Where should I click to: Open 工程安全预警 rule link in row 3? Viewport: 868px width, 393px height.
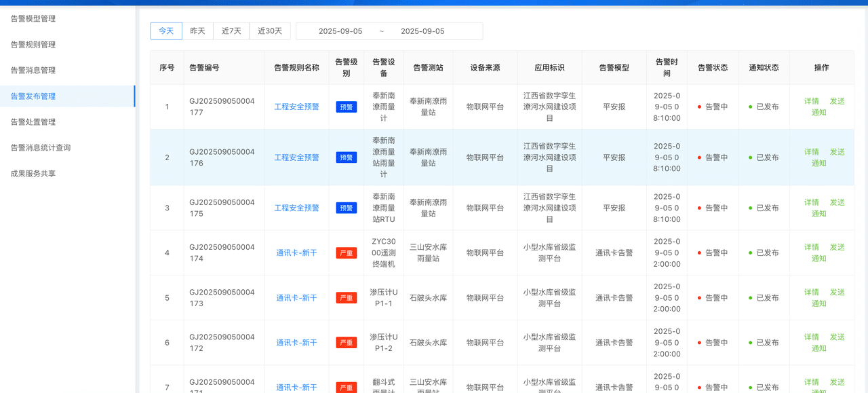click(x=296, y=208)
